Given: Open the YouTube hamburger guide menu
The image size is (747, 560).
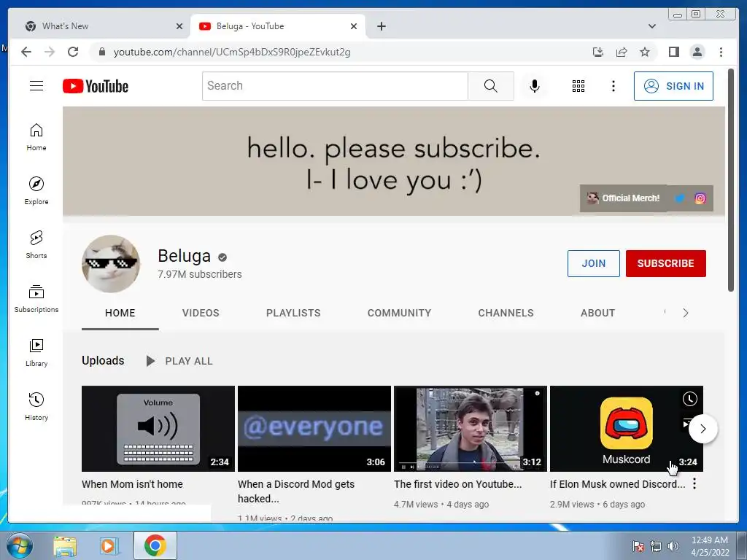Looking at the screenshot, I should coord(36,86).
